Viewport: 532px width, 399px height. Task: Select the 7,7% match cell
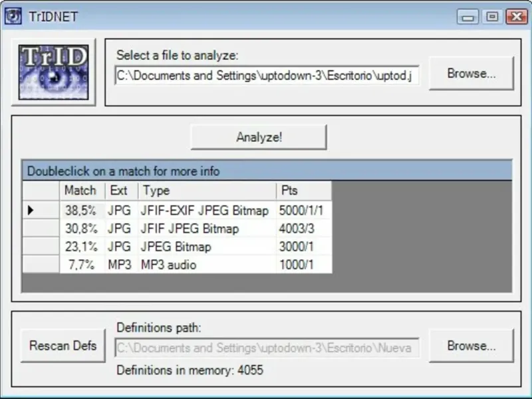click(x=82, y=264)
